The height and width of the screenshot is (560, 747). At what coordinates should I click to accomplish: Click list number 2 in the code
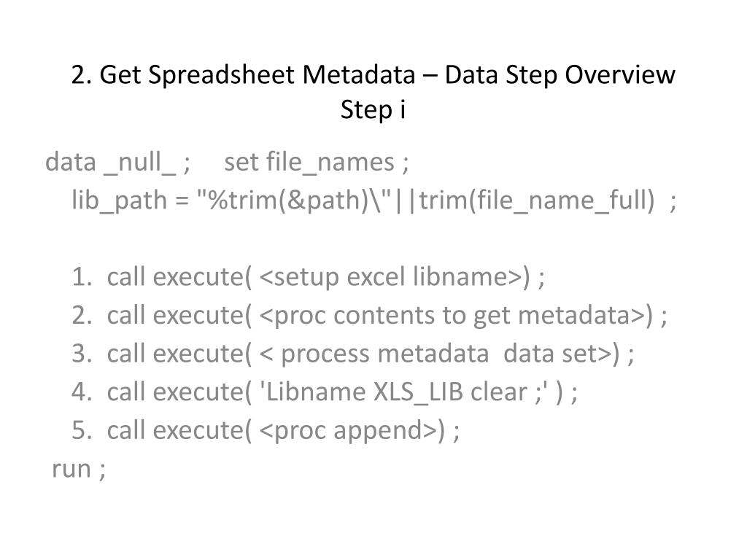[80, 315]
